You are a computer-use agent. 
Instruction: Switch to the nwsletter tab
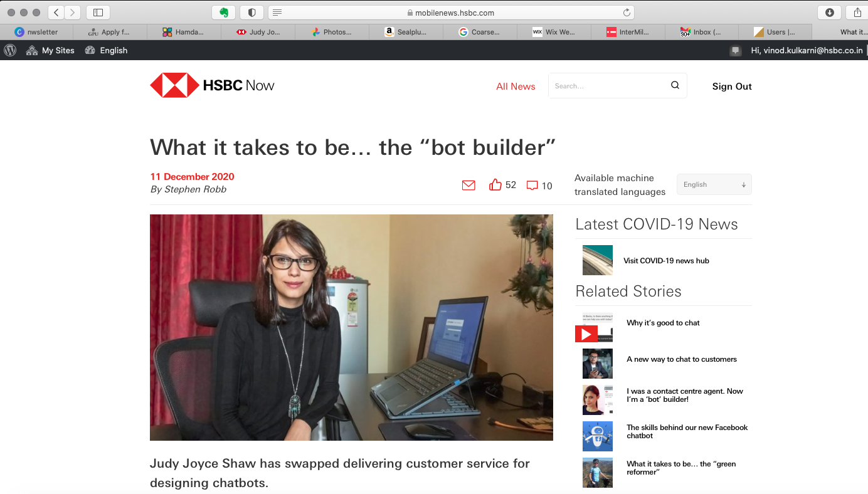36,32
